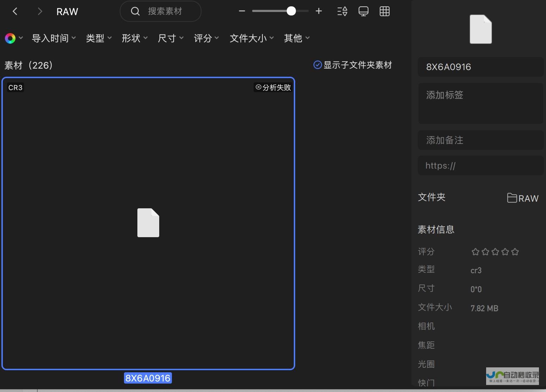This screenshot has height=392, width=546.
Task: Click the 添加备注 notes field
Action: (481, 140)
